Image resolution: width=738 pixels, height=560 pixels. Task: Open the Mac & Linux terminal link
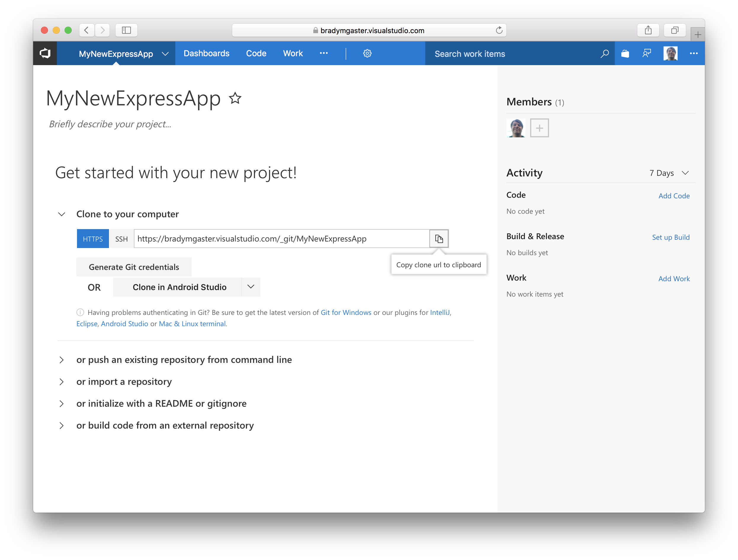[192, 324]
